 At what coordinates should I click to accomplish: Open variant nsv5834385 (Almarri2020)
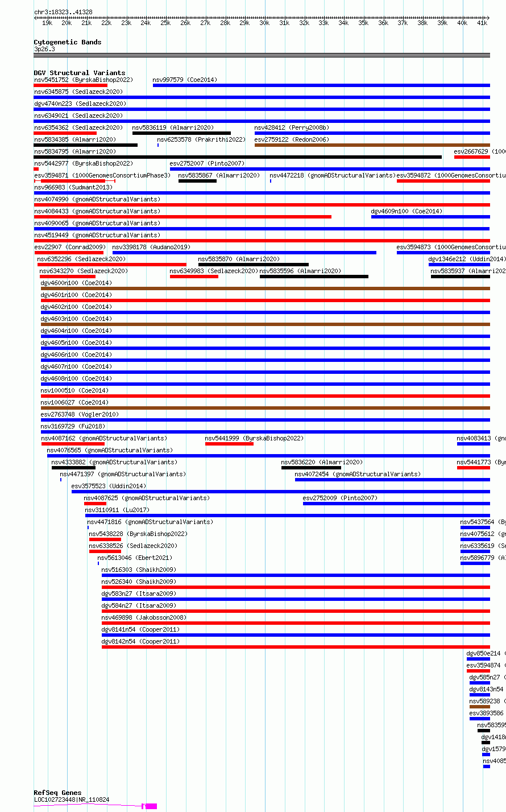click(x=85, y=145)
